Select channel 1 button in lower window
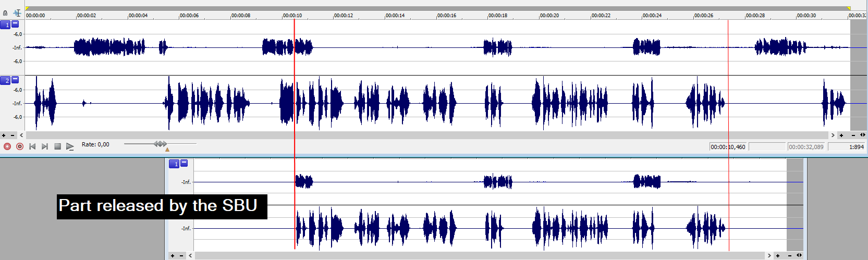Image resolution: width=868 pixels, height=260 pixels. pyautogui.click(x=174, y=164)
